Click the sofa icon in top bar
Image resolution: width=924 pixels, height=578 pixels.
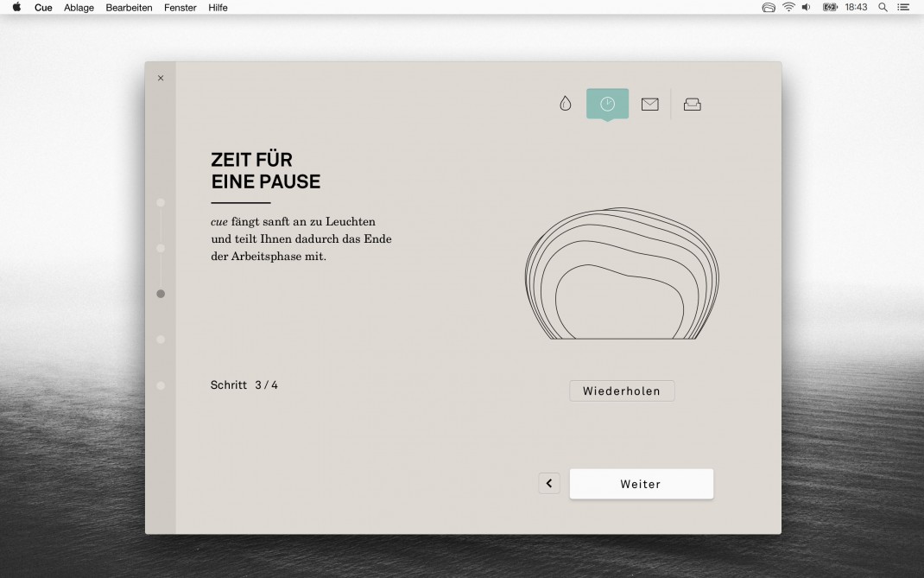692,105
